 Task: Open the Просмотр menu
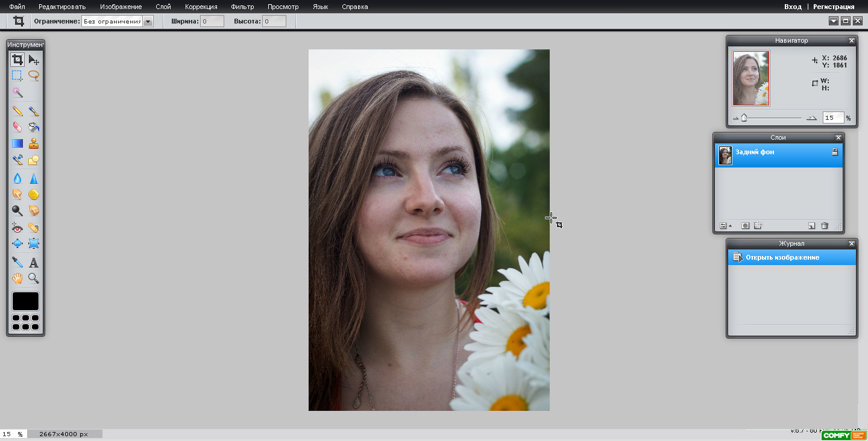pos(283,7)
